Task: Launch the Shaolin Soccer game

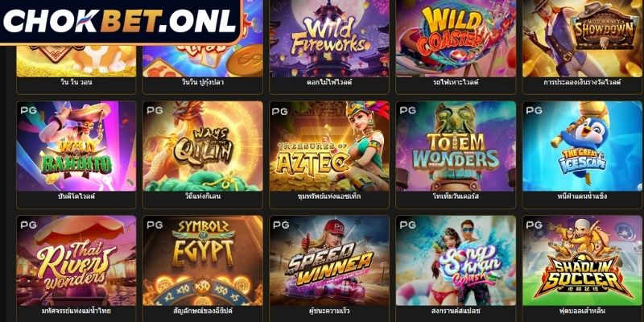Action: pyautogui.click(x=582, y=261)
